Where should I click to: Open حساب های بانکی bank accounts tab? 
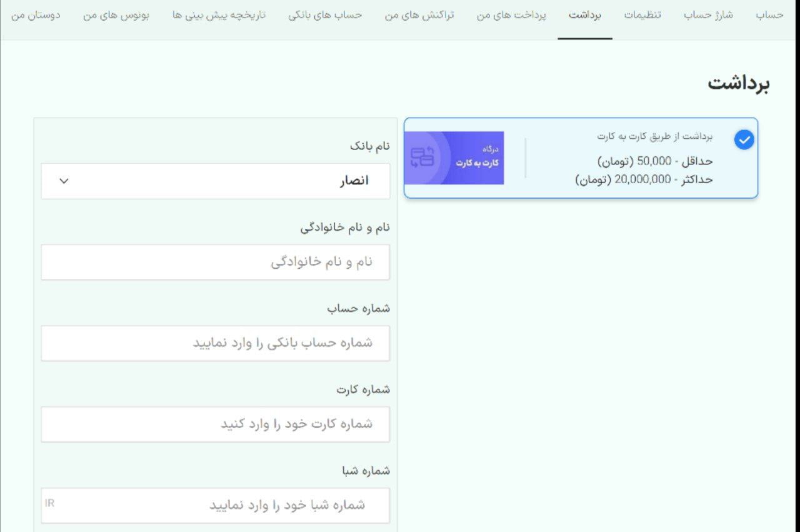tap(324, 15)
